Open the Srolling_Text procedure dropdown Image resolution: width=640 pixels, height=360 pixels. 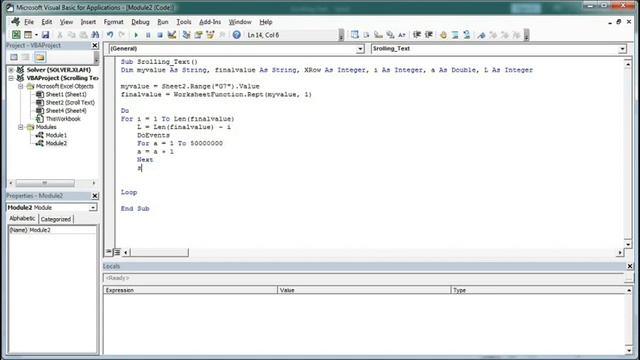point(622,49)
